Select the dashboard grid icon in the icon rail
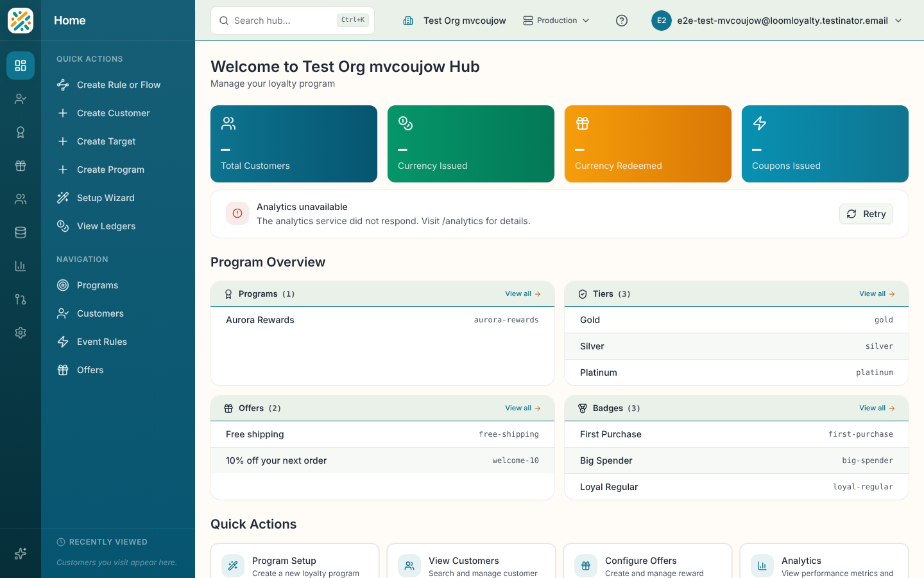The image size is (924, 578). (x=21, y=66)
